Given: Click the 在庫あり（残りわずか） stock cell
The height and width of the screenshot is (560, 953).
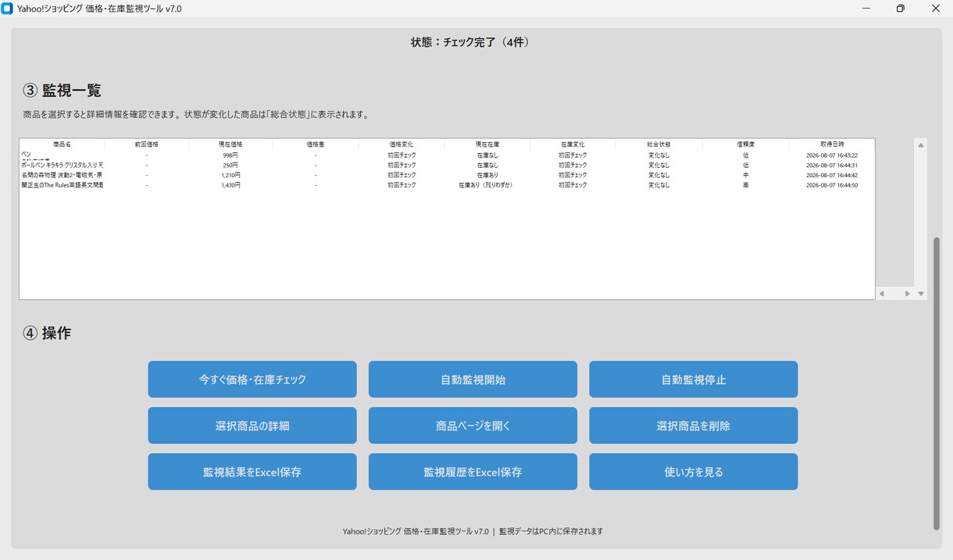Looking at the screenshot, I should pyautogui.click(x=486, y=185).
